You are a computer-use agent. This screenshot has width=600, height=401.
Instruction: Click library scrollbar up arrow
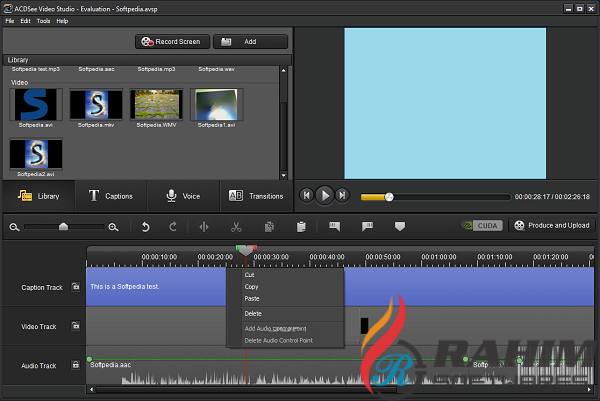[284, 70]
